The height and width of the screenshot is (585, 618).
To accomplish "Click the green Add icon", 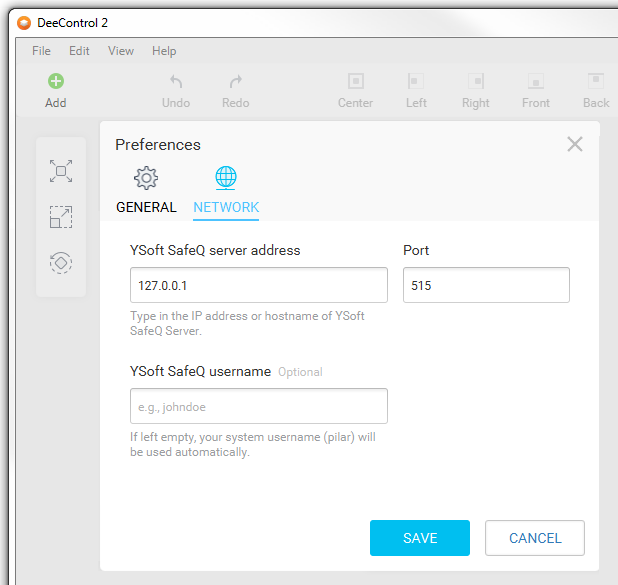I will point(56,82).
